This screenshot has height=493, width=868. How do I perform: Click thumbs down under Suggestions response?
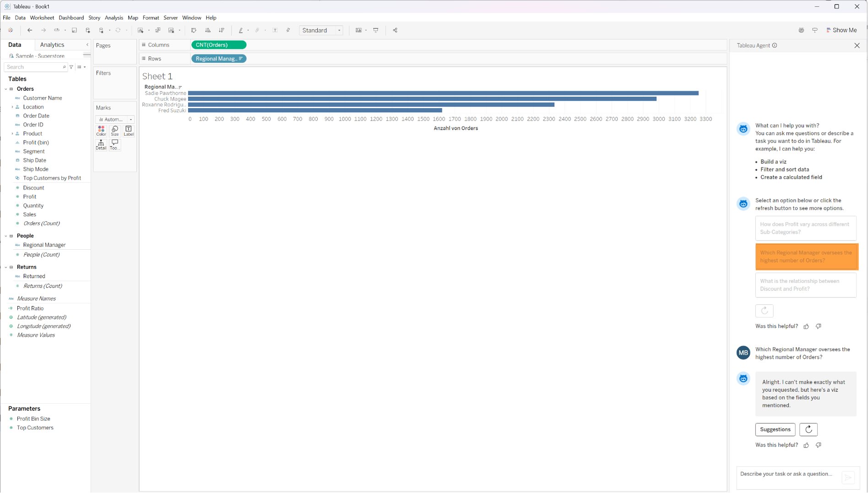[819, 445]
